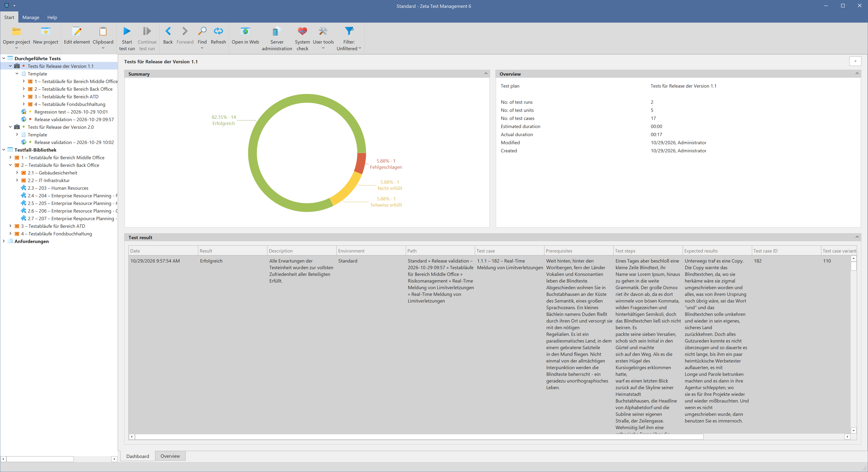Sort by the Prerequisites column header
This screenshot has height=472, width=868.
coord(579,250)
